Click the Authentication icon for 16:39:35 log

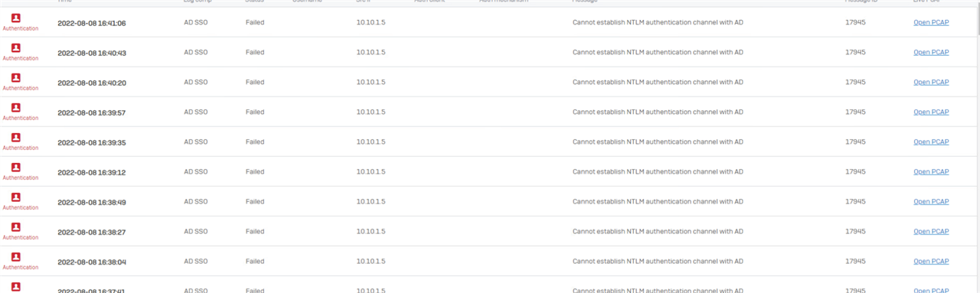(x=15, y=137)
